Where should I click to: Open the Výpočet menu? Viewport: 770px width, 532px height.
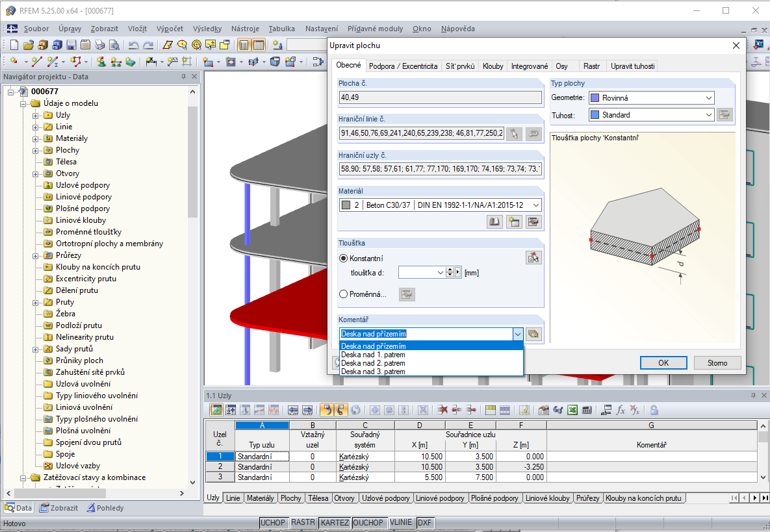pos(170,29)
